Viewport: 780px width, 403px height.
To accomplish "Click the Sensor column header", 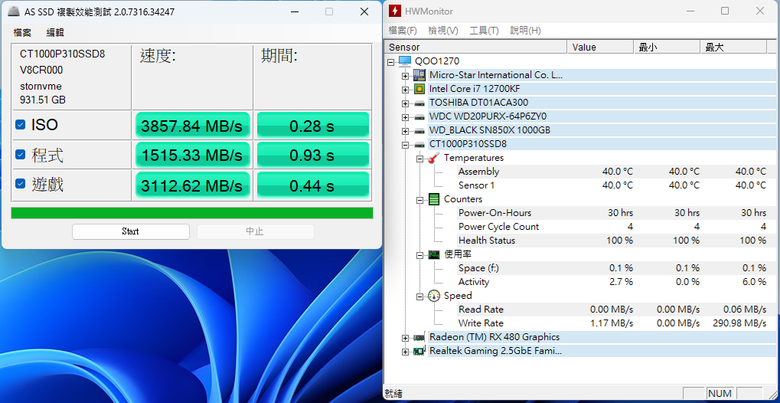I will pos(476,47).
